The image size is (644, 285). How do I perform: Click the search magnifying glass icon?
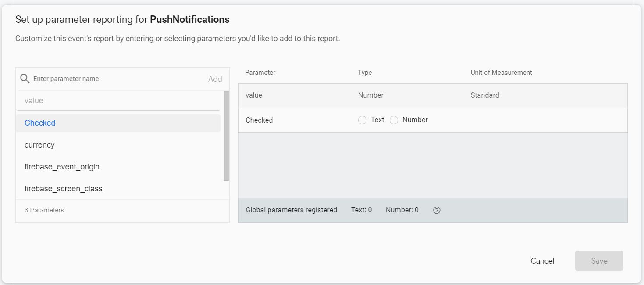point(25,78)
